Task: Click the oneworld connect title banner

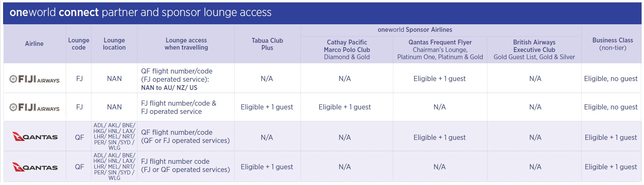Action: coord(322,13)
